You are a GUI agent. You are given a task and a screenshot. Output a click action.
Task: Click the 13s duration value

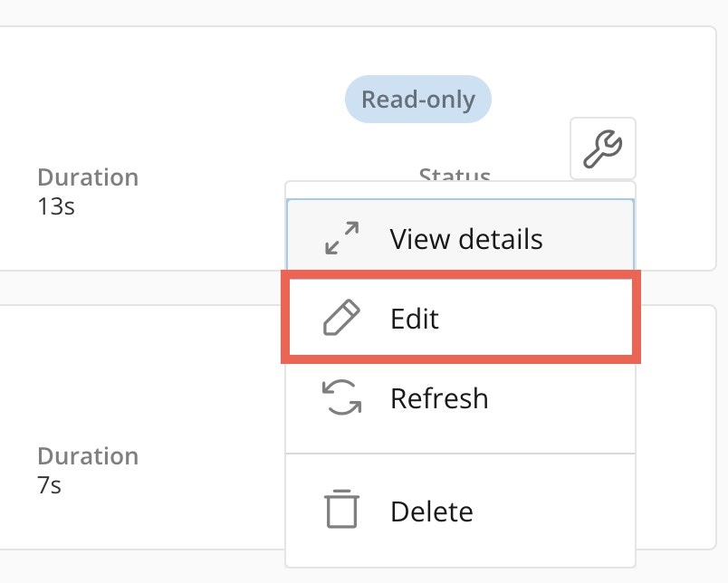[56, 206]
